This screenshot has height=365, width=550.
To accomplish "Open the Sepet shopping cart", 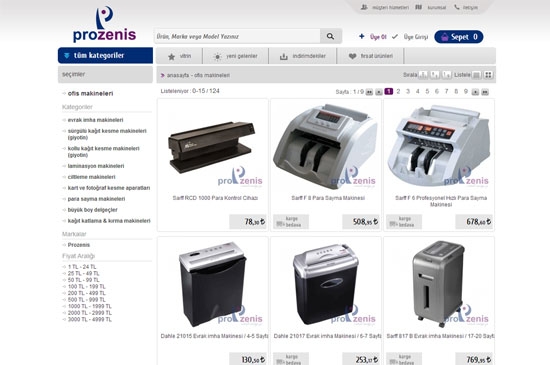I will click(458, 37).
